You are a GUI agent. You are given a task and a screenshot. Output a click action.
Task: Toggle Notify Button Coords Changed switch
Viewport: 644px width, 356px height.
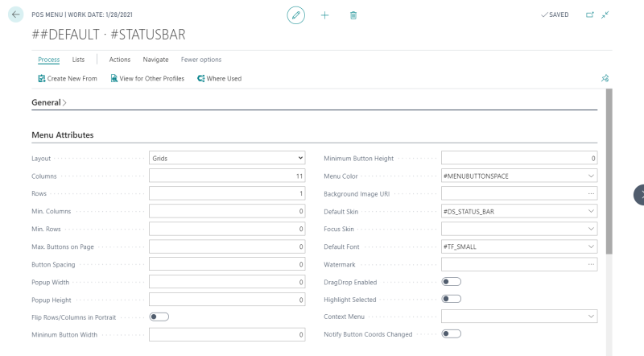[x=451, y=333]
